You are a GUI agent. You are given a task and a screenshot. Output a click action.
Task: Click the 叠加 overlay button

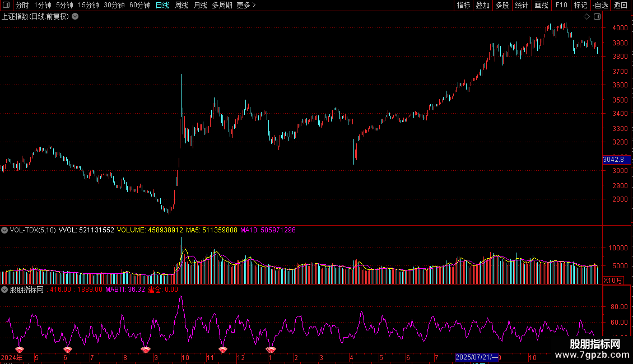tap(482, 5)
